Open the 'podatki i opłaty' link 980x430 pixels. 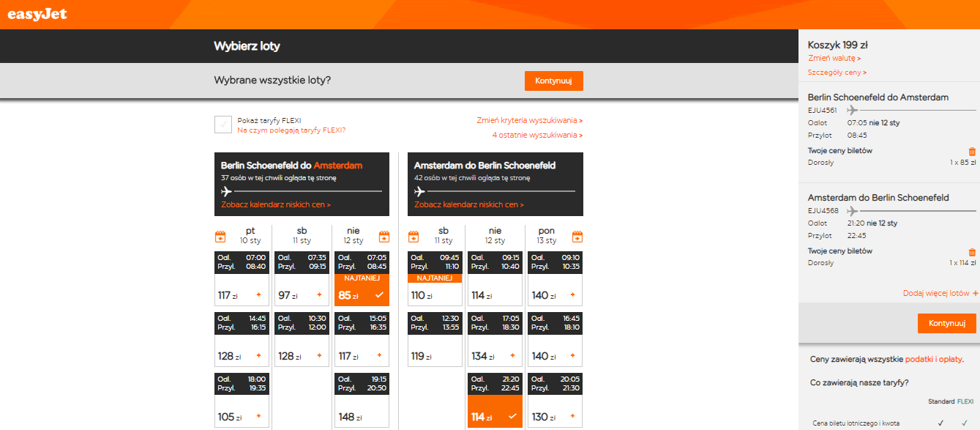pos(934,360)
